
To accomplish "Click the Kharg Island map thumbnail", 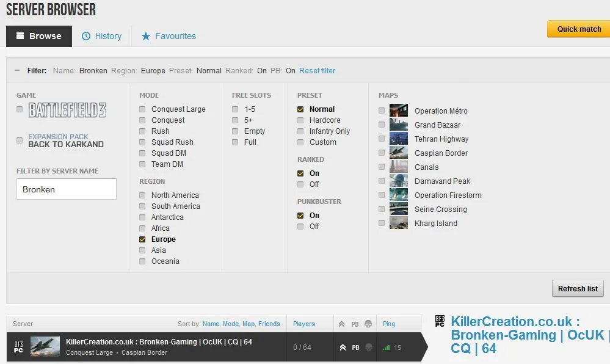I will pyautogui.click(x=399, y=223).
